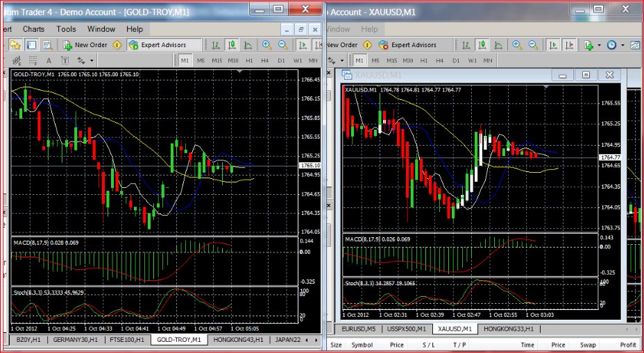Open the Tools menu
Image resolution: width=644 pixels, height=353 pixels.
pyautogui.click(x=66, y=29)
